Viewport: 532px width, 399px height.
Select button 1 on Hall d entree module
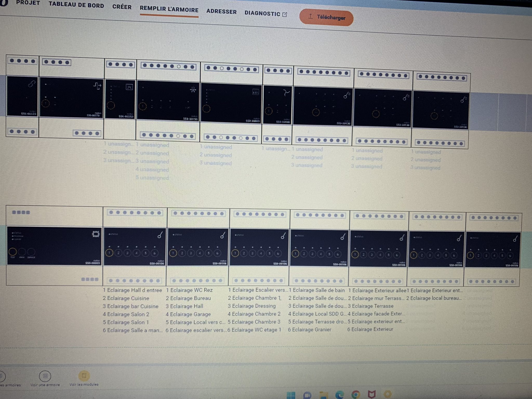(109, 253)
